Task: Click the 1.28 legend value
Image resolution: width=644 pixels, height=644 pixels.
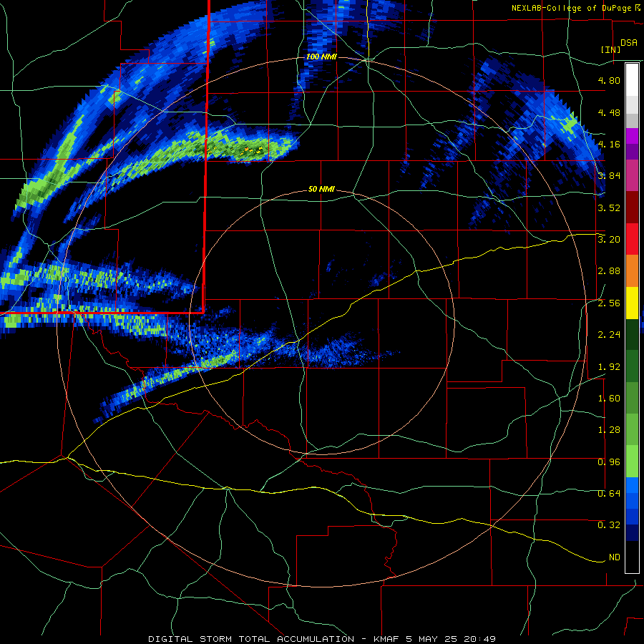Action: [x=609, y=430]
